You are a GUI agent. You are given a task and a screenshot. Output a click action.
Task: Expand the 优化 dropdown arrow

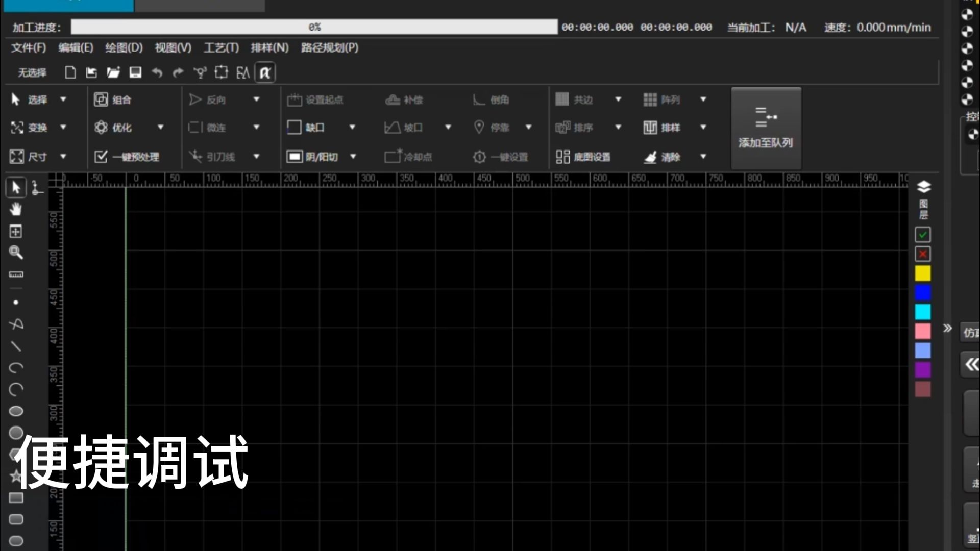tap(160, 127)
